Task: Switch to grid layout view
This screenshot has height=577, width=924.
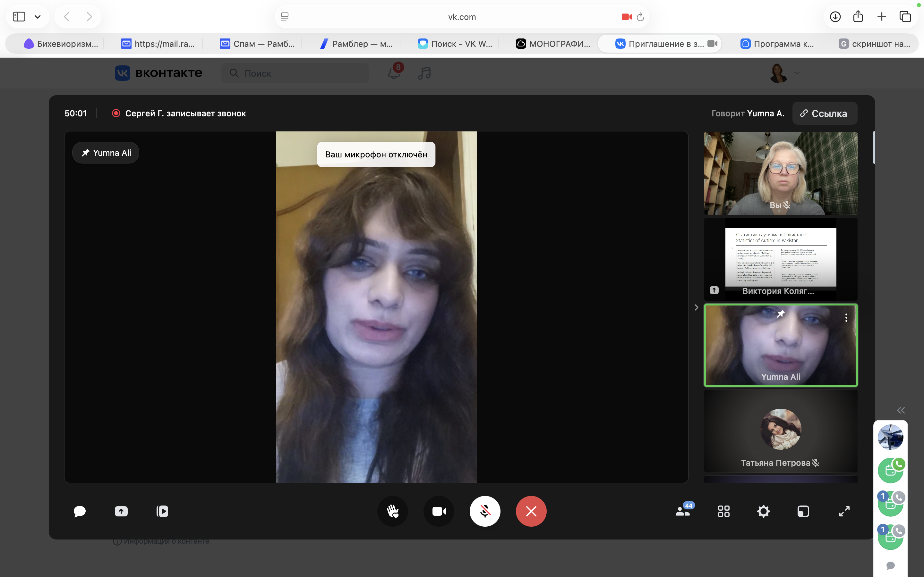Action: pos(723,511)
